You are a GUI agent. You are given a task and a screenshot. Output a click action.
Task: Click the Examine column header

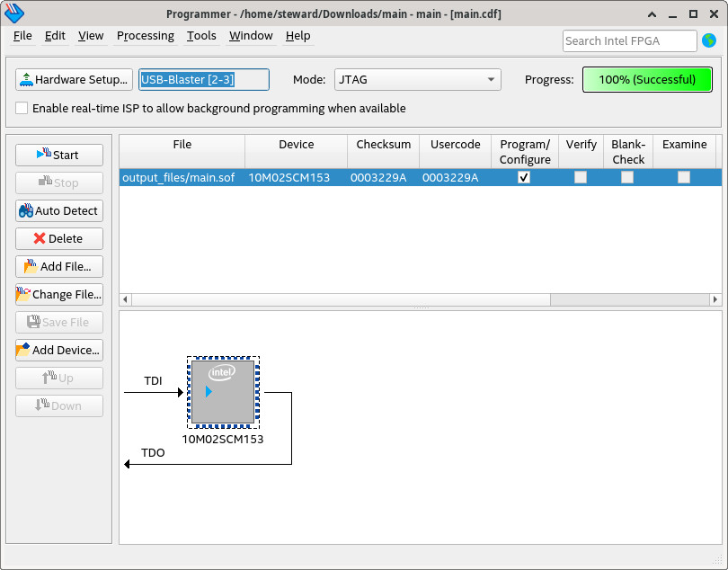[x=684, y=151]
